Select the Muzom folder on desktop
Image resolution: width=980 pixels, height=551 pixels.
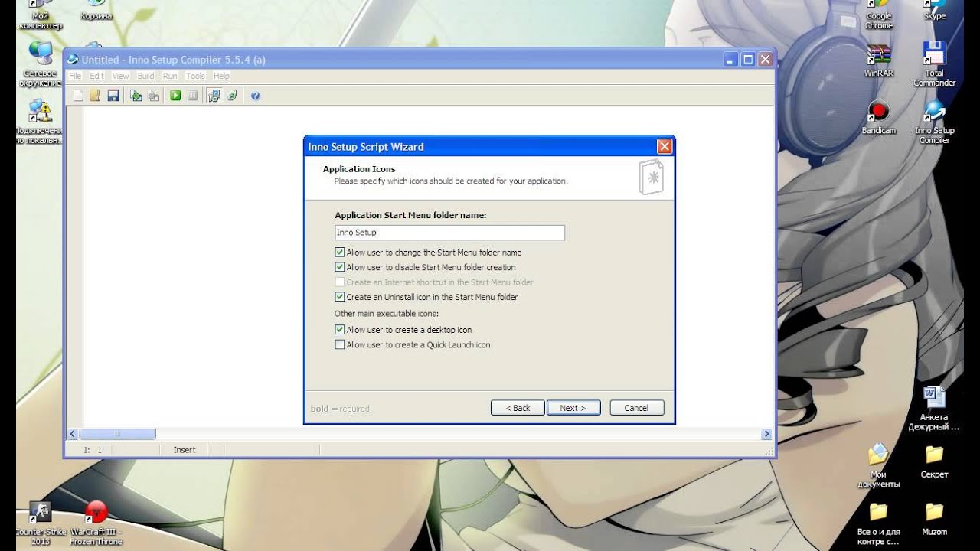tap(934, 519)
